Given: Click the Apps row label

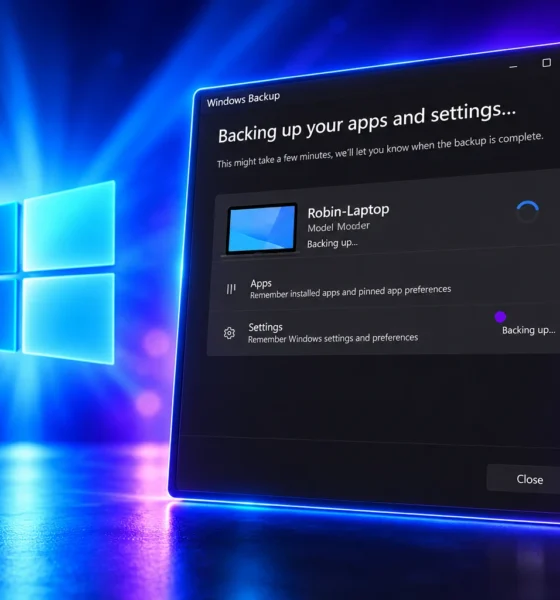Looking at the screenshot, I should 261,284.
